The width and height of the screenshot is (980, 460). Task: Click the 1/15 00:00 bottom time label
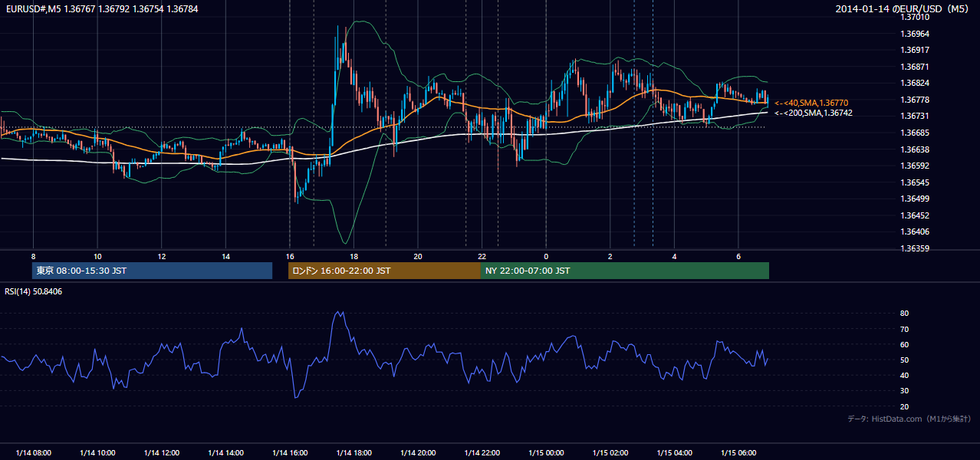tap(546, 452)
